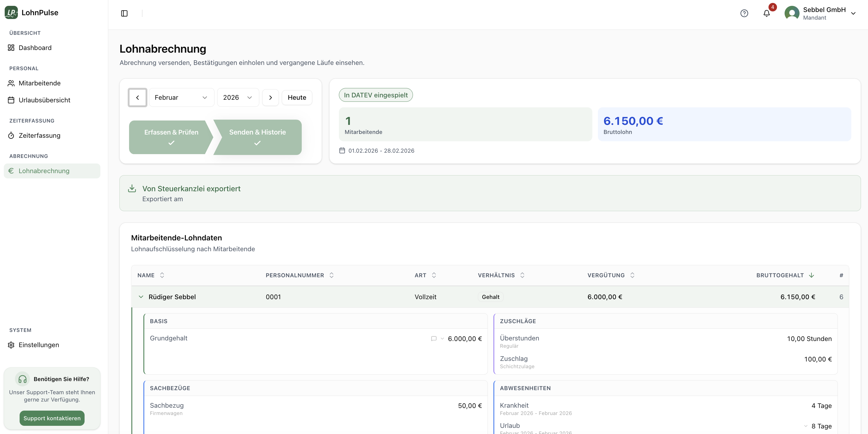
Task: Click the Heute button
Action: coord(297,97)
